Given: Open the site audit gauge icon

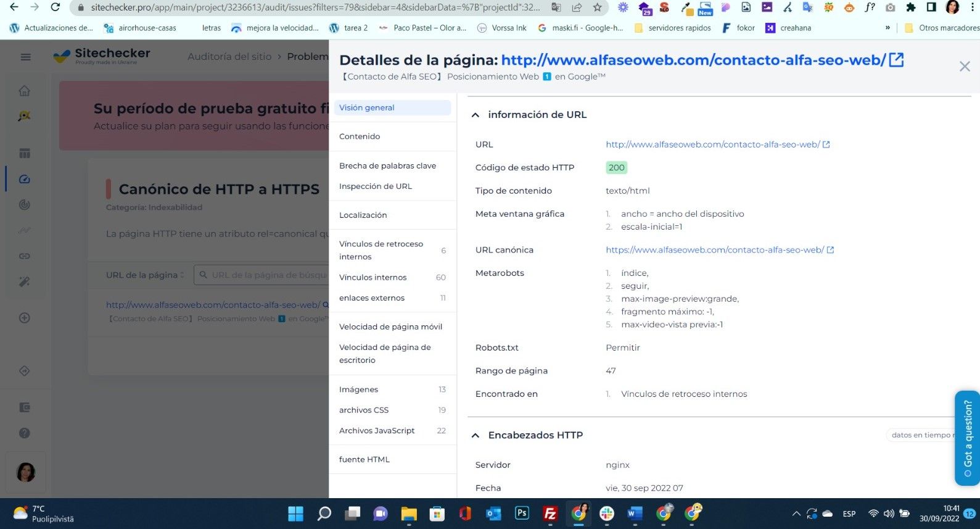Looking at the screenshot, I should pos(25,179).
